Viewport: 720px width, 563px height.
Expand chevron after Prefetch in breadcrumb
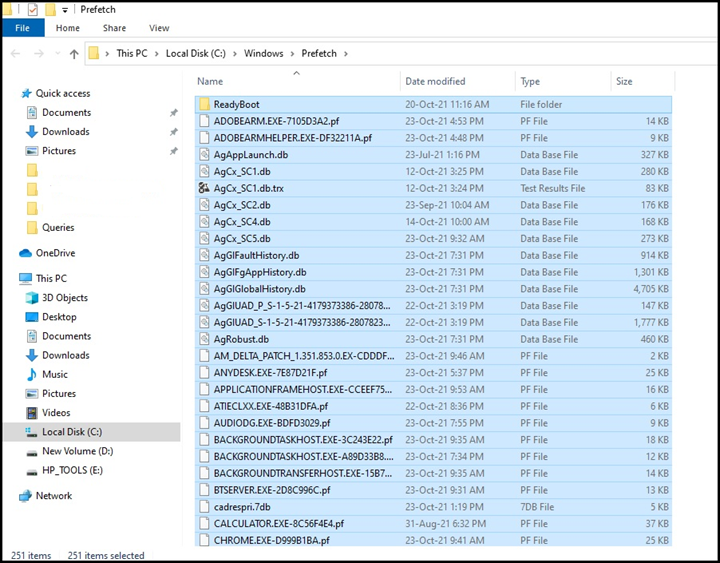coord(346,54)
